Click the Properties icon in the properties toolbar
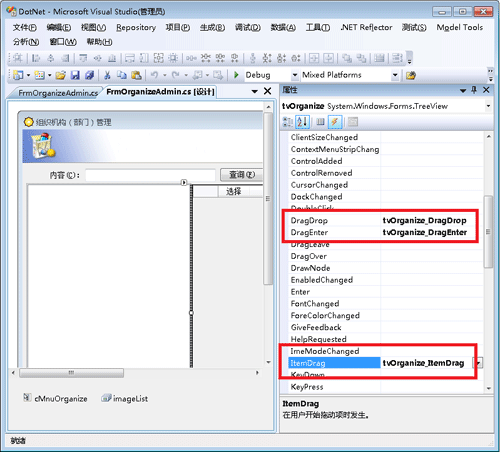500x452 pixels. [320, 122]
